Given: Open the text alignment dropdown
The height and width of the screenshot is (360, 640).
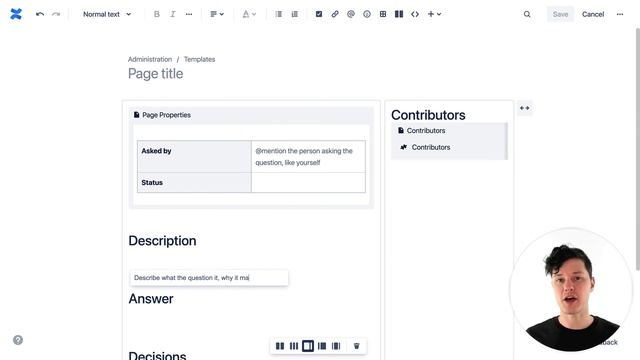Looking at the screenshot, I should pos(217,14).
